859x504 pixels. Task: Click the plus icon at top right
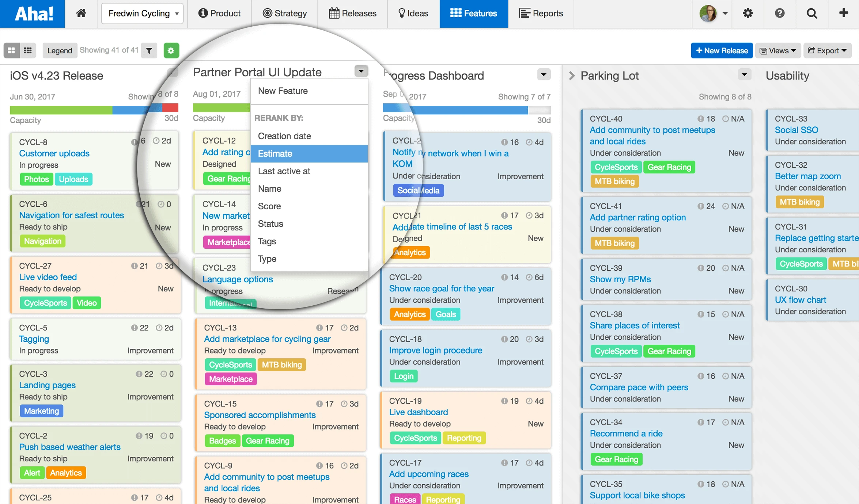click(843, 14)
